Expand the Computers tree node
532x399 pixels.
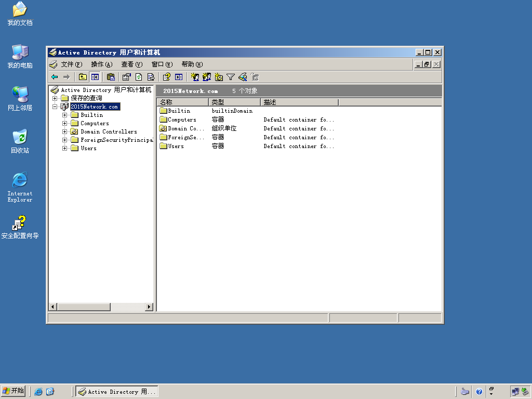(x=64, y=123)
